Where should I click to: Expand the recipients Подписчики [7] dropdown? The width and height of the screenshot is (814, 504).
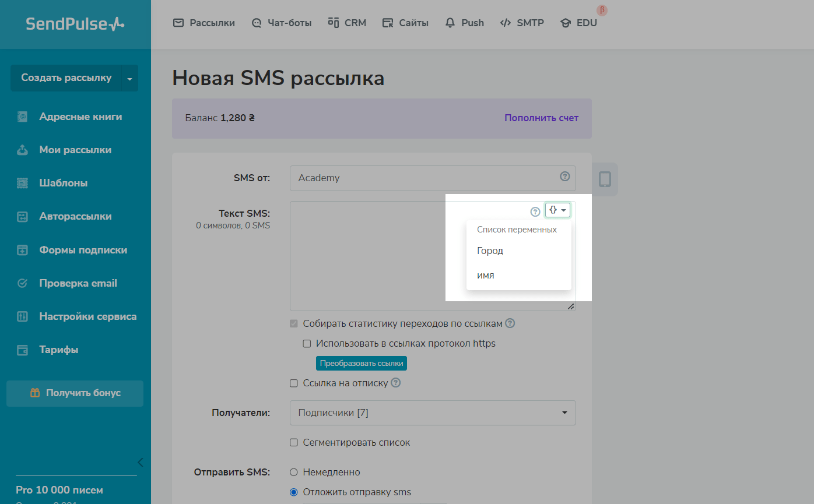(432, 413)
